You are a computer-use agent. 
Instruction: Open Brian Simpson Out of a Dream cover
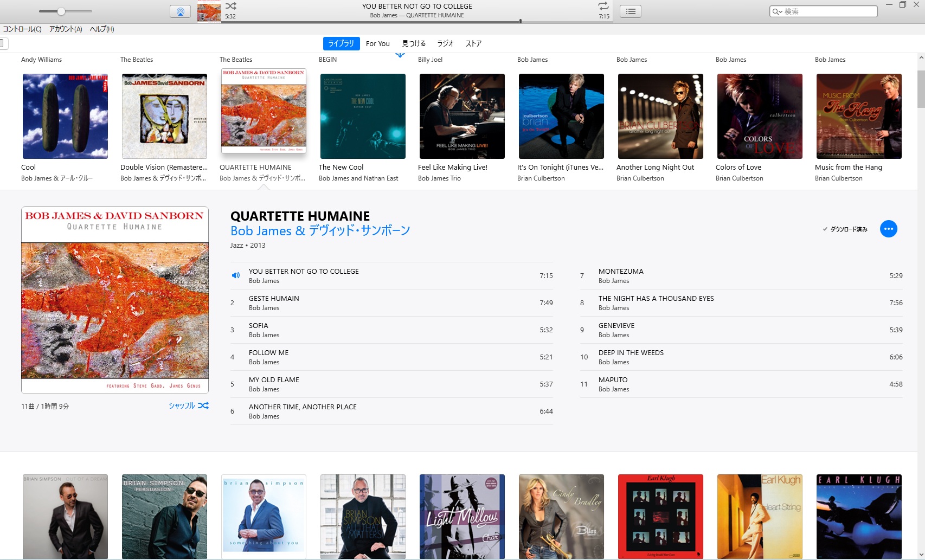pos(65,517)
